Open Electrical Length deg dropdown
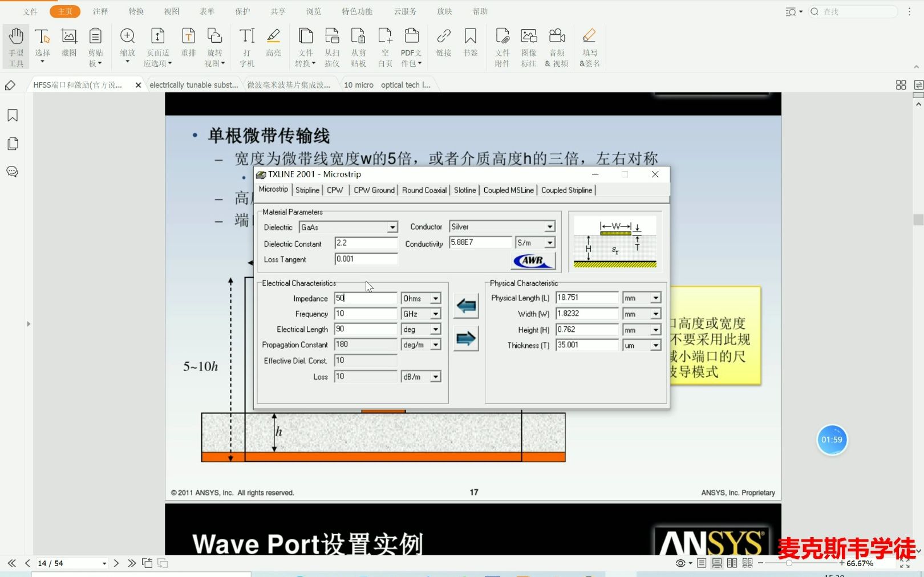 click(435, 330)
